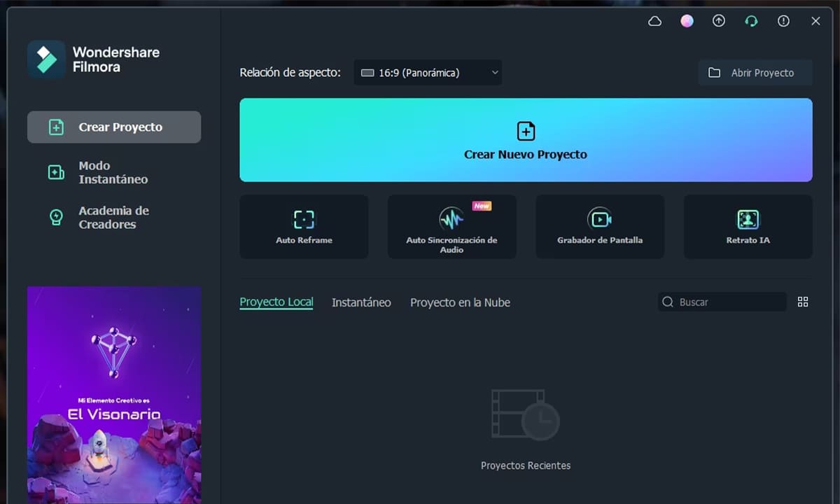Switch to Proyecto en la Nube tab

pos(460,302)
